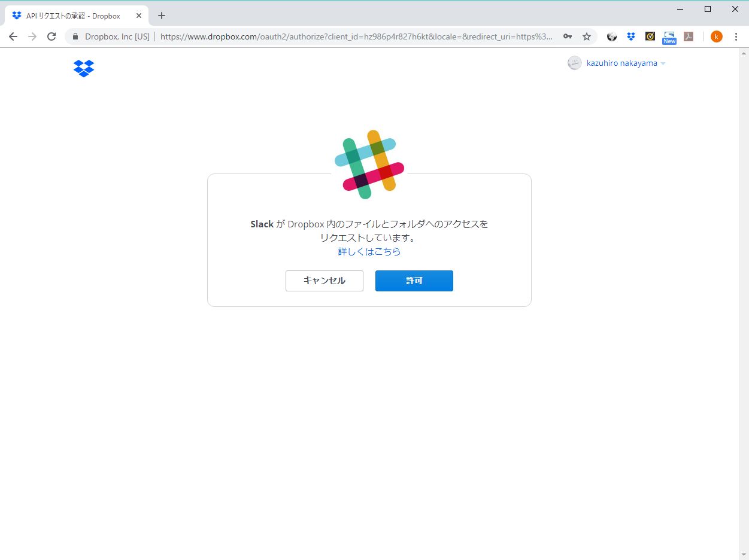The height and width of the screenshot is (560, 749).
Task: Click the Dropbox logo on the page
Action: click(84, 68)
